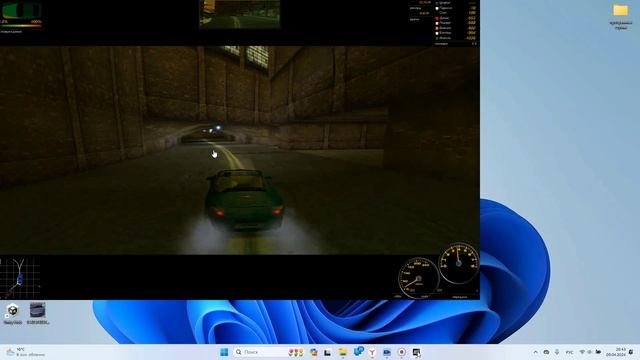The image size is (640, 360).
Task: Open the blue-and-yellow app after the search highlight icon
Action: coord(314,352)
